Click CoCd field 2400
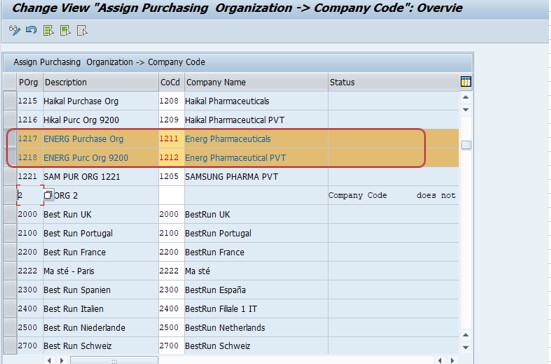This screenshot has height=364, width=551. tap(171, 308)
